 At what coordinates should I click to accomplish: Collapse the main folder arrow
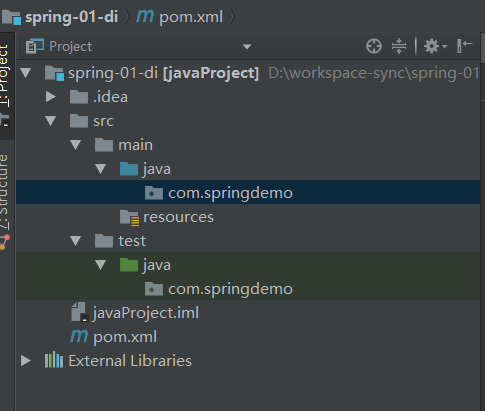(x=76, y=145)
